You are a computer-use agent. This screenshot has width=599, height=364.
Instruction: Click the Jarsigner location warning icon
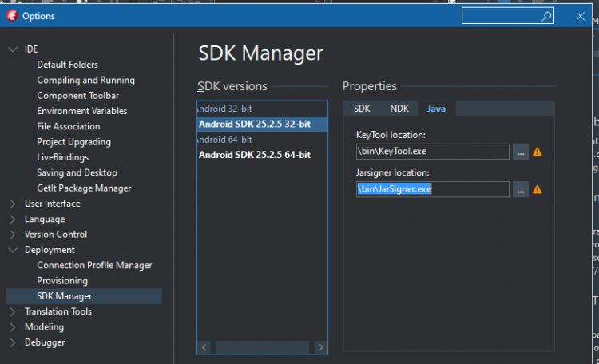coord(538,189)
